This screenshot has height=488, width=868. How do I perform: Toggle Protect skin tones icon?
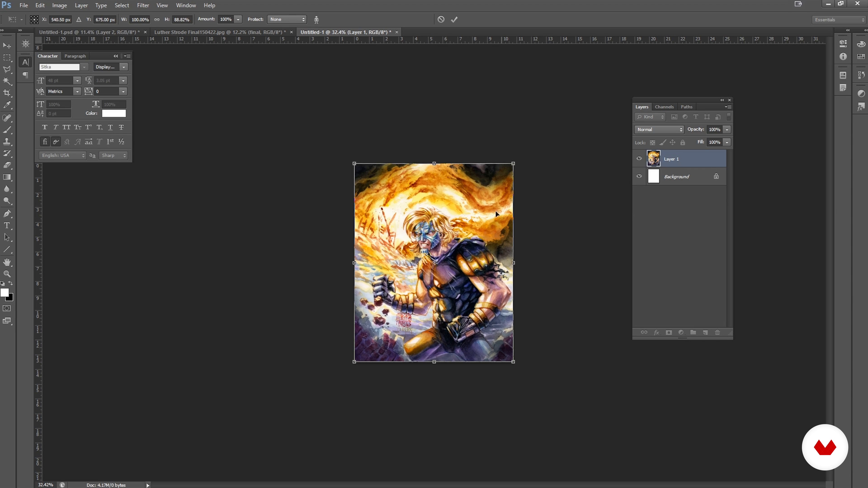click(x=316, y=19)
